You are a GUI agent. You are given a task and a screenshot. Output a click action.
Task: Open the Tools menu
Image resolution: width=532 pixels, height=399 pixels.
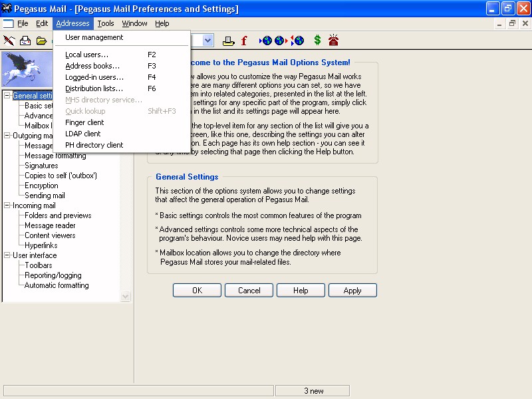(x=106, y=23)
